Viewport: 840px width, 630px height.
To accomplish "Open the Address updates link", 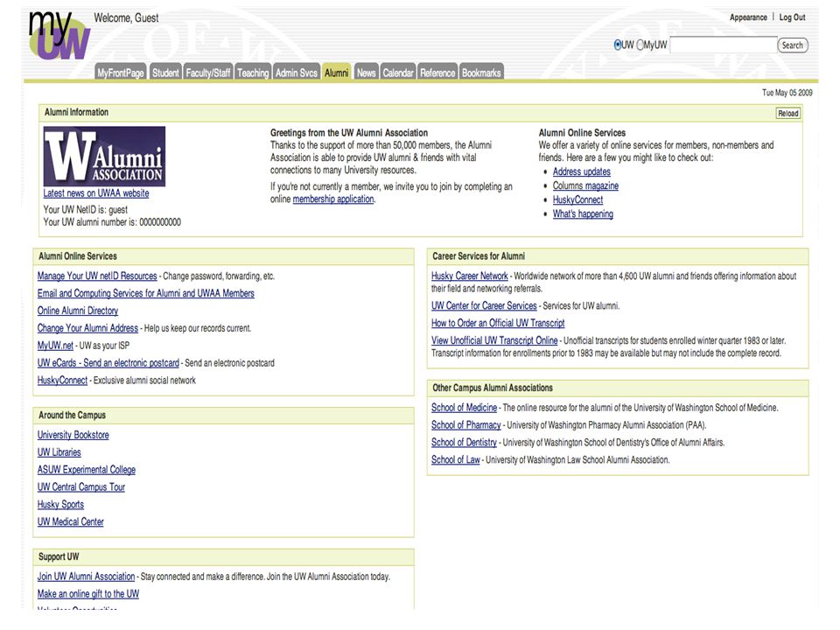I will pos(581,171).
